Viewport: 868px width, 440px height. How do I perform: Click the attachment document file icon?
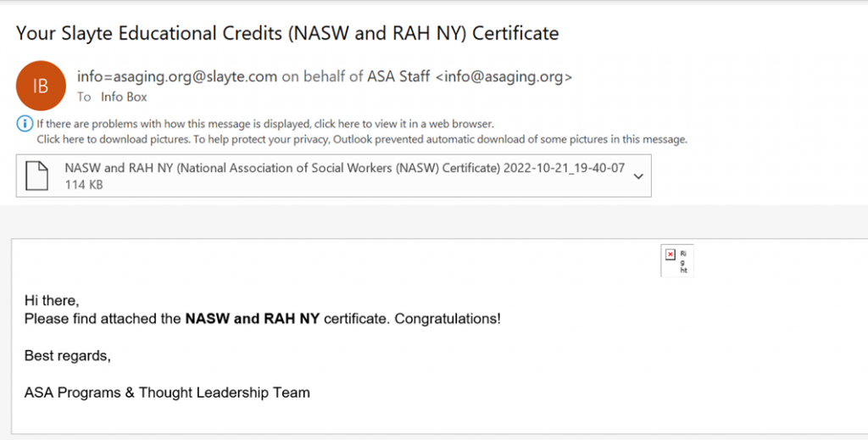pos(36,176)
